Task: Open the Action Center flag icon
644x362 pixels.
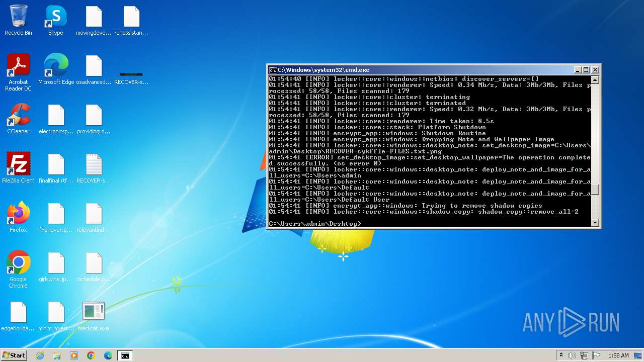Action: [x=596, y=355]
